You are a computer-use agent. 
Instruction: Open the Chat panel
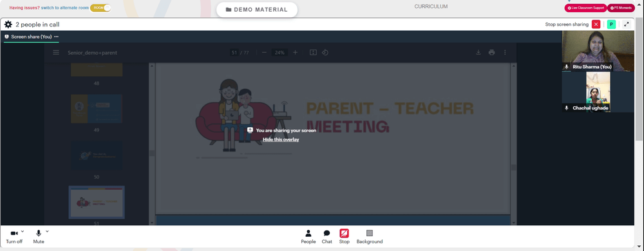click(x=327, y=237)
